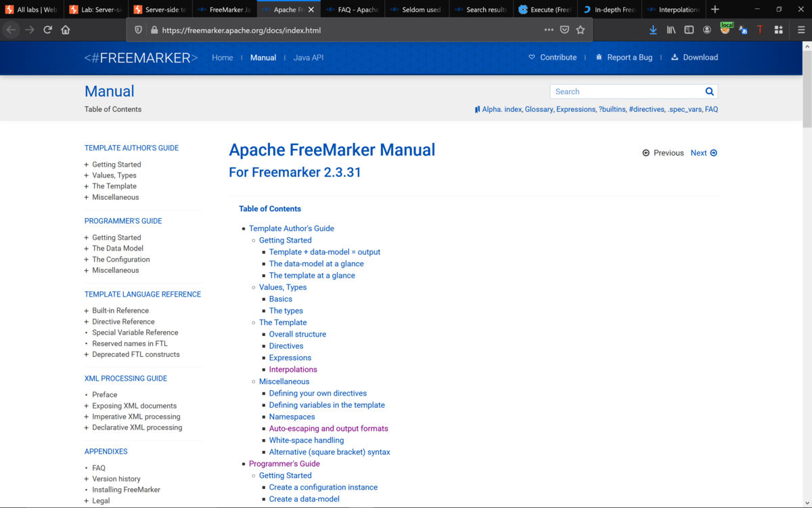Image resolution: width=812 pixels, height=508 pixels.
Task: Open page actions three-dot menu
Action: click(x=549, y=30)
